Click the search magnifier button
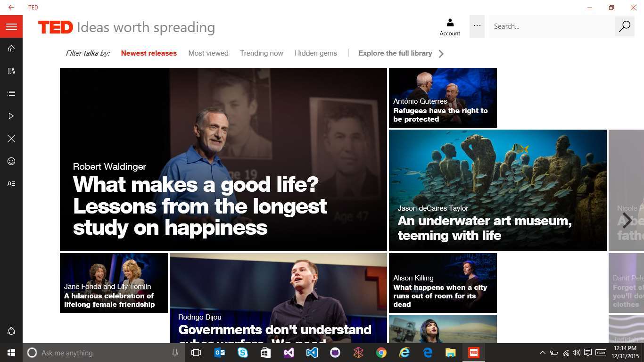The width and height of the screenshot is (644, 362). pyautogui.click(x=625, y=26)
